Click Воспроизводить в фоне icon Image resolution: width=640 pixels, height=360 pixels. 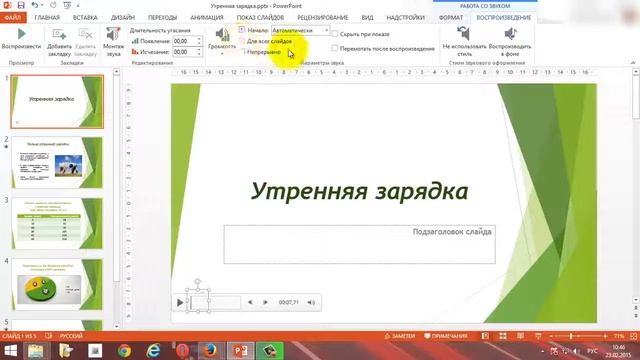click(510, 33)
